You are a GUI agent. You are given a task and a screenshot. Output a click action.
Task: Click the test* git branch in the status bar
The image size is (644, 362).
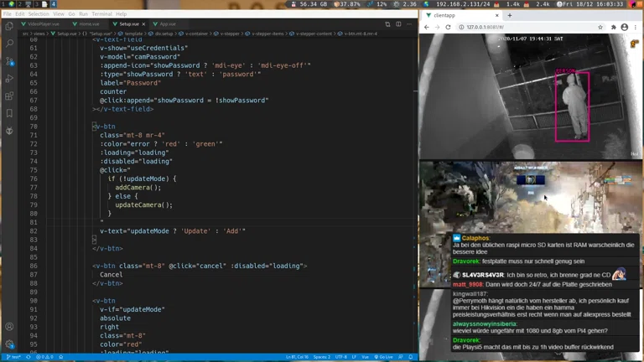pos(13,357)
